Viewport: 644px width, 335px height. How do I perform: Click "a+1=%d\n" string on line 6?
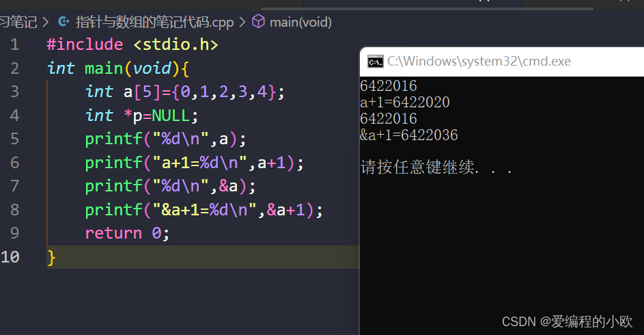pyautogui.click(x=200, y=163)
